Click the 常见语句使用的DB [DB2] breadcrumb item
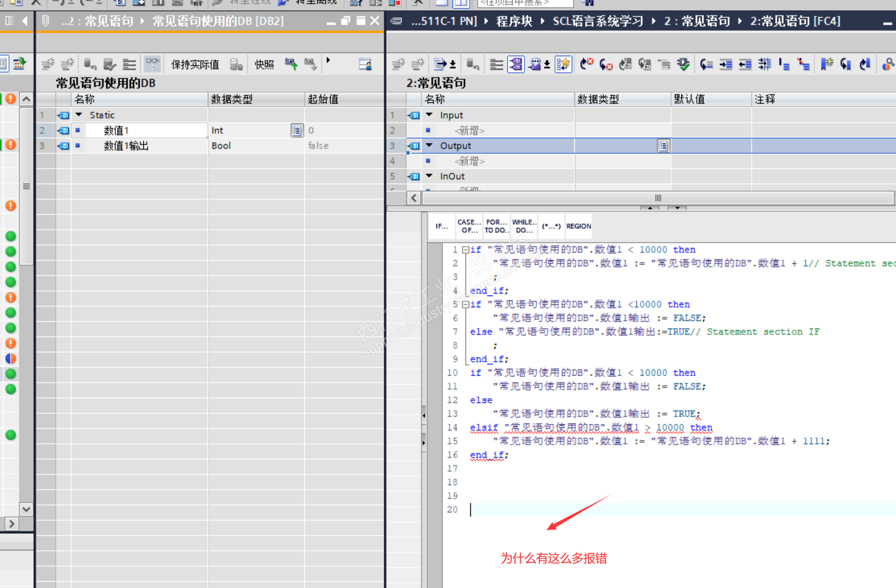This screenshot has width=896, height=588. pyautogui.click(x=218, y=21)
